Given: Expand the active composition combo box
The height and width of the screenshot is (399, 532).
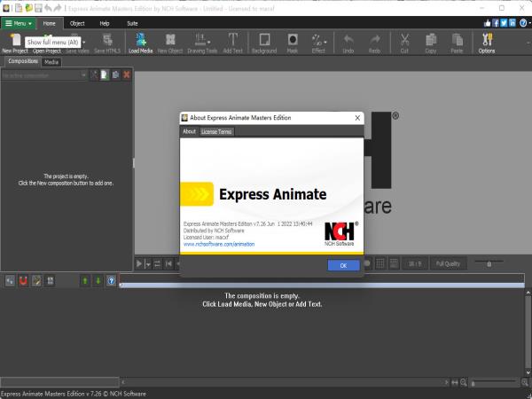Looking at the screenshot, I should pyautogui.click(x=44, y=75).
